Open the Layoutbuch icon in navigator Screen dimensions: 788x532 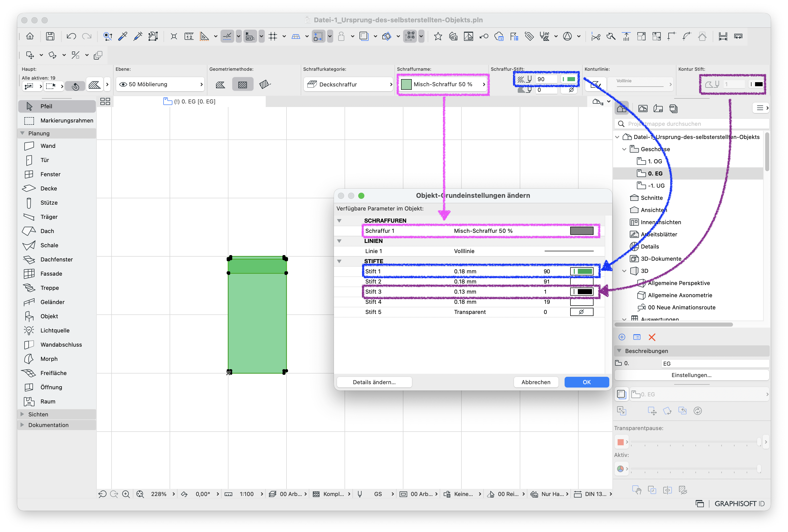(x=658, y=109)
